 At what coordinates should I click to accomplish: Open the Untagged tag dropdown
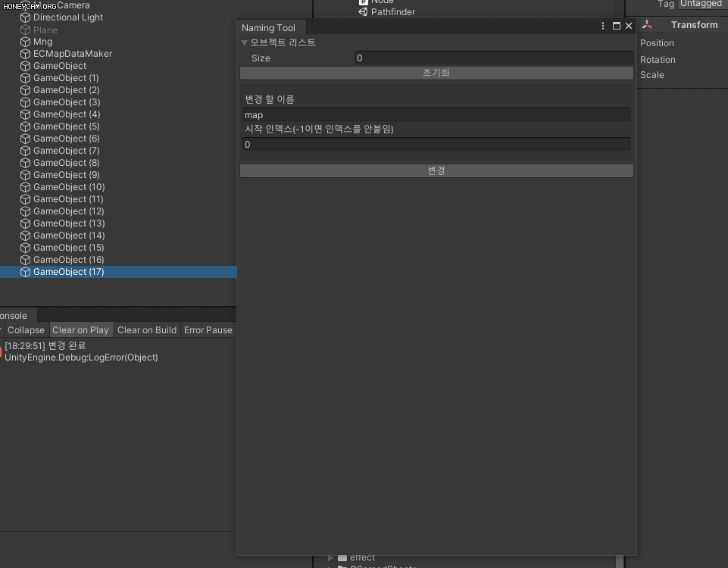coord(699,4)
